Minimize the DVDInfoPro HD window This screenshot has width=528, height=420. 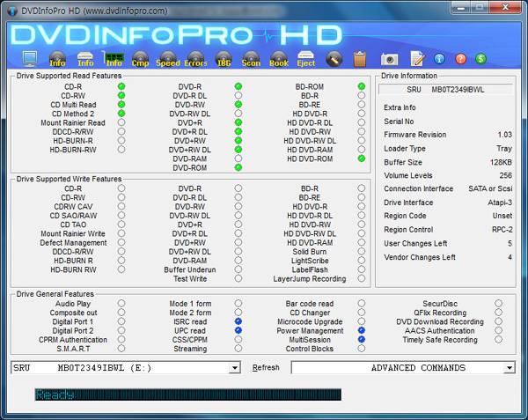click(460, 7)
